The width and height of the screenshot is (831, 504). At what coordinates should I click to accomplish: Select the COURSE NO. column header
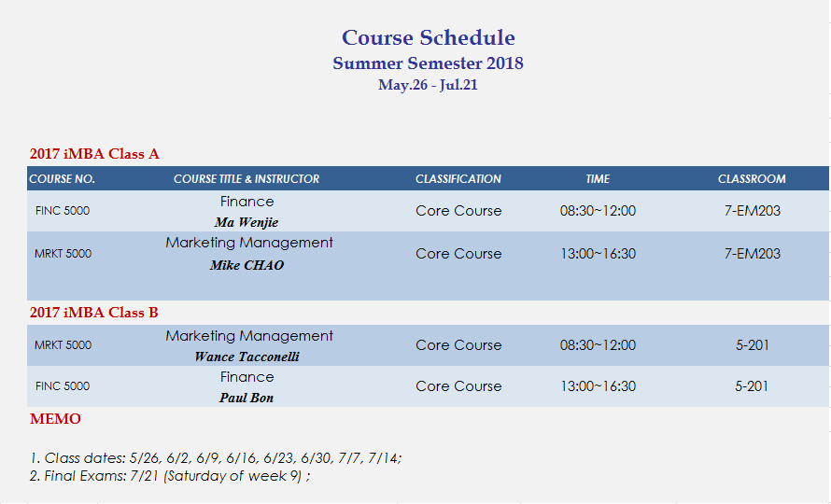pyautogui.click(x=62, y=179)
